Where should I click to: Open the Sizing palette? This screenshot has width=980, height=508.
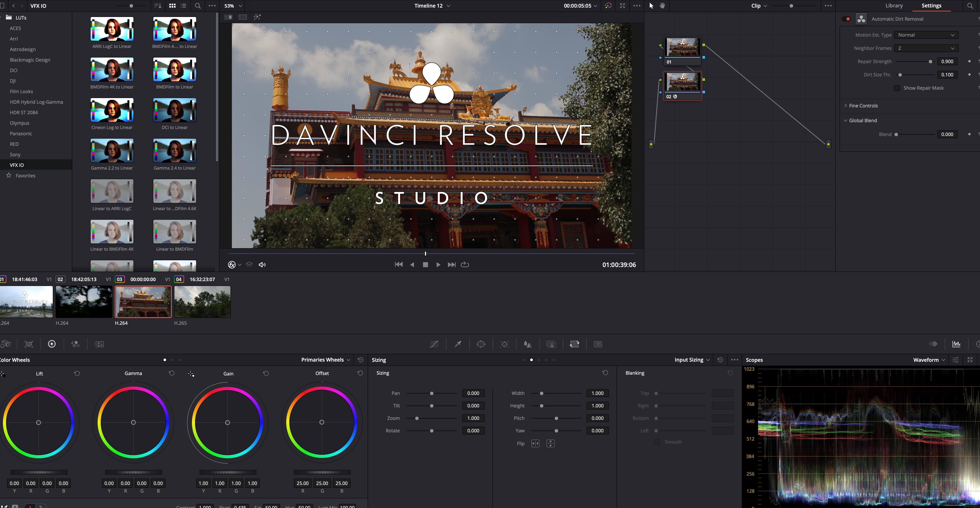tap(574, 344)
